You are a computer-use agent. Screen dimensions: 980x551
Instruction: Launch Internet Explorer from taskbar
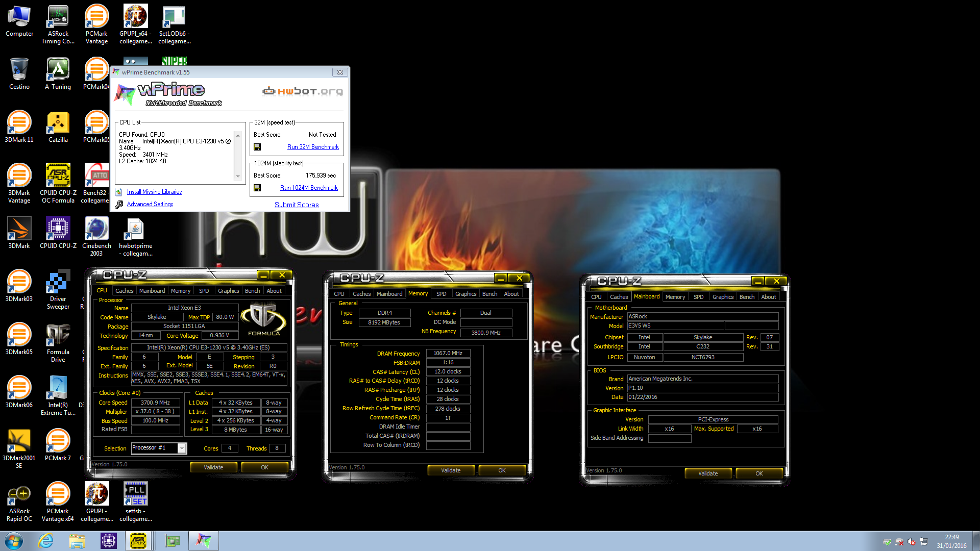[46, 541]
